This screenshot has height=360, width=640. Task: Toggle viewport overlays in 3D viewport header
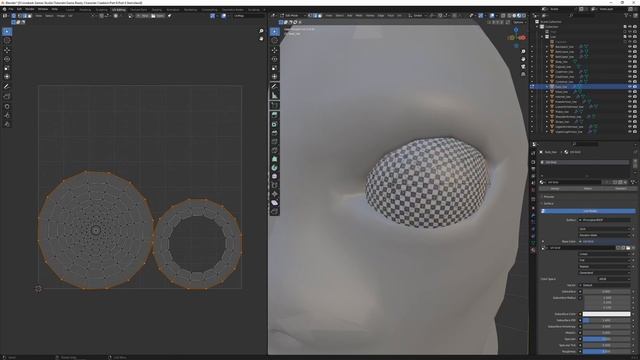click(492, 16)
